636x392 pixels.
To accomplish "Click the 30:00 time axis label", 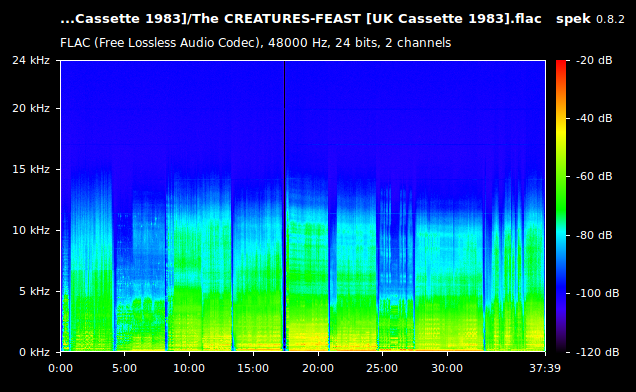I will [x=447, y=368].
